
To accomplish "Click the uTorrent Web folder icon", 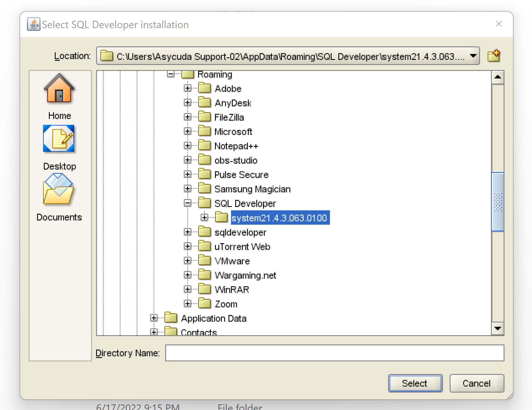I will (x=204, y=246).
